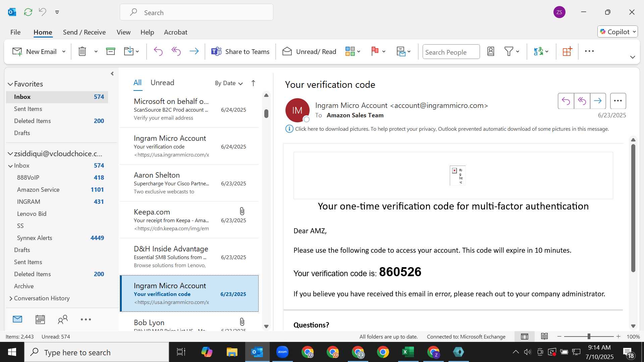Open the Acrobat ribbon tab
This screenshot has width=644, height=362.
point(175,32)
